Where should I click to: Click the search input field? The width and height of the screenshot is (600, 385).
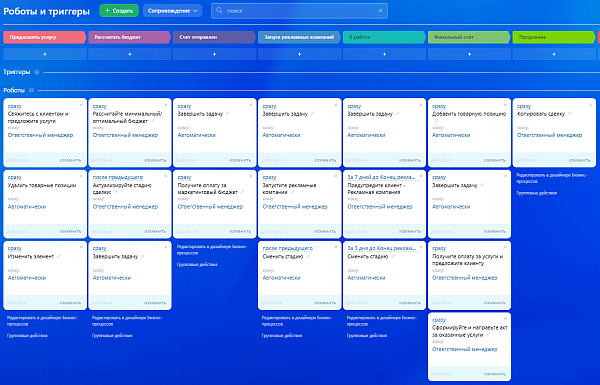coord(299,11)
